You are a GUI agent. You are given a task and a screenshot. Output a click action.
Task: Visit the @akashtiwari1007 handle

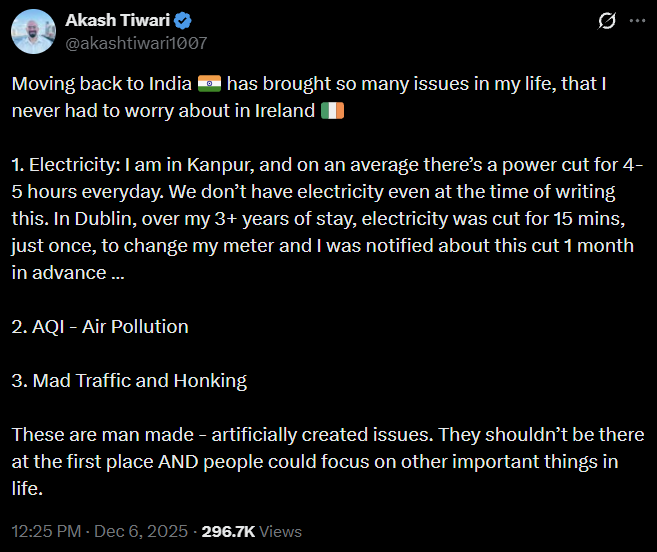tap(135, 42)
